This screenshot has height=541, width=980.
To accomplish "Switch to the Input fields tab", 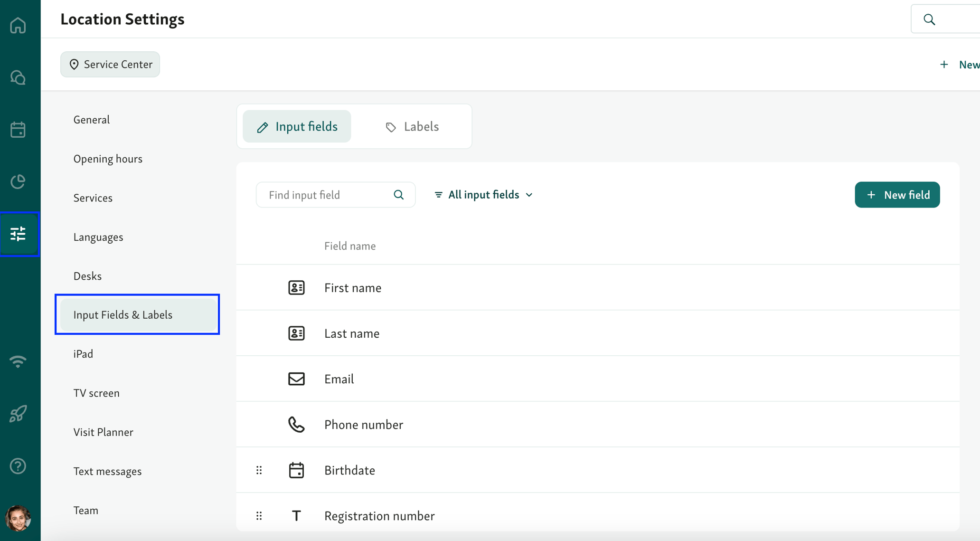I will pos(296,126).
